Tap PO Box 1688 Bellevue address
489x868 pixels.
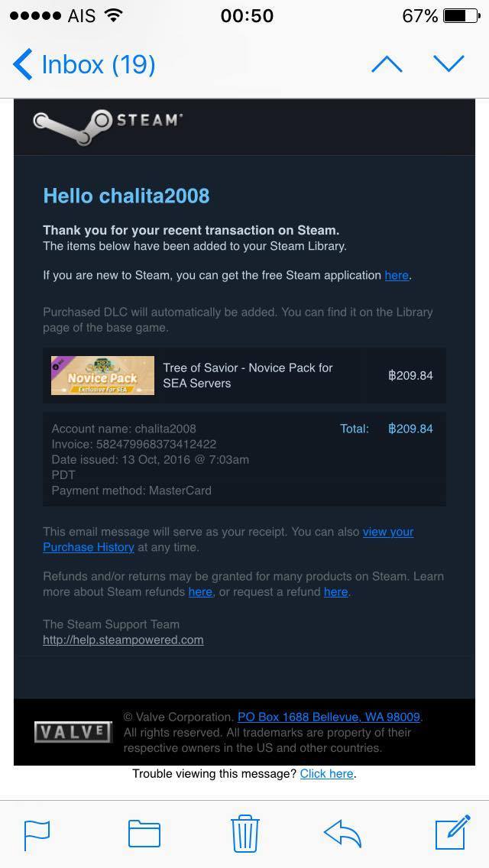click(x=329, y=717)
